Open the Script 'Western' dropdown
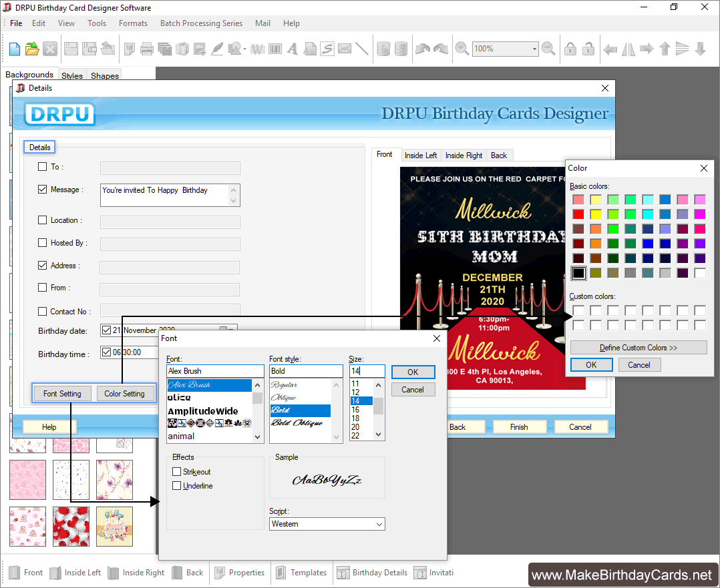The width and height of the screenshot is (720, 588). point(379,524)
